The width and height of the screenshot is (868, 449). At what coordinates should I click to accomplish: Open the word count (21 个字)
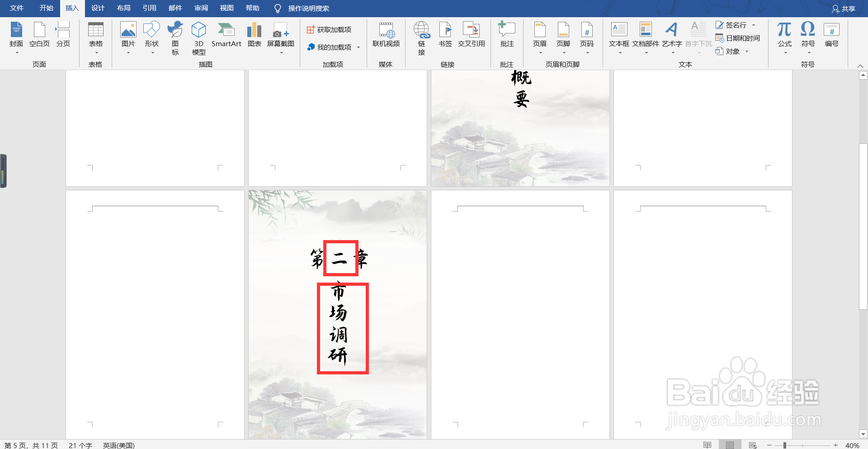point(80,445)
